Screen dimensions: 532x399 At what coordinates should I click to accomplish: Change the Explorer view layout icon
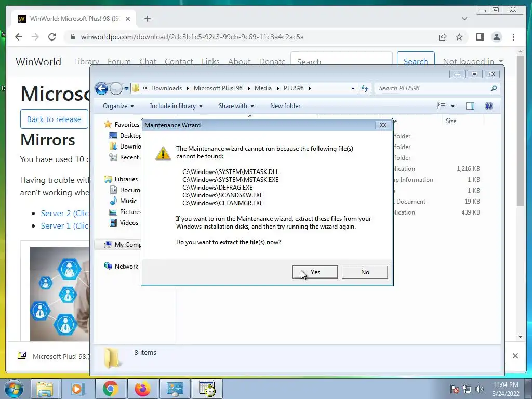pyautogui.click(x=442, y=106)
